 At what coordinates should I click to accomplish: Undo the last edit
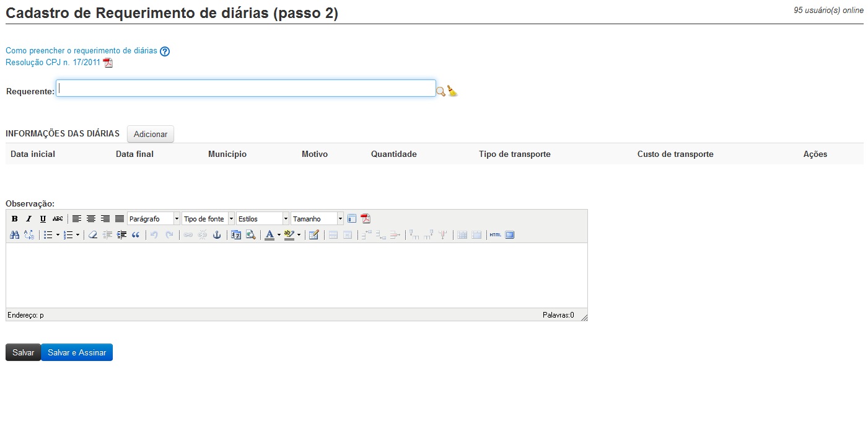pos(154,235)
